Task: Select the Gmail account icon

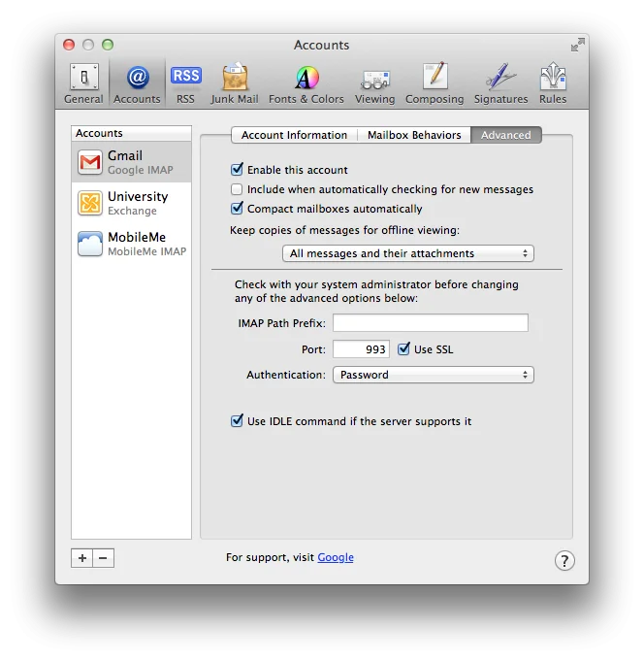Action: pyautogui.click(x=89, y=162)
